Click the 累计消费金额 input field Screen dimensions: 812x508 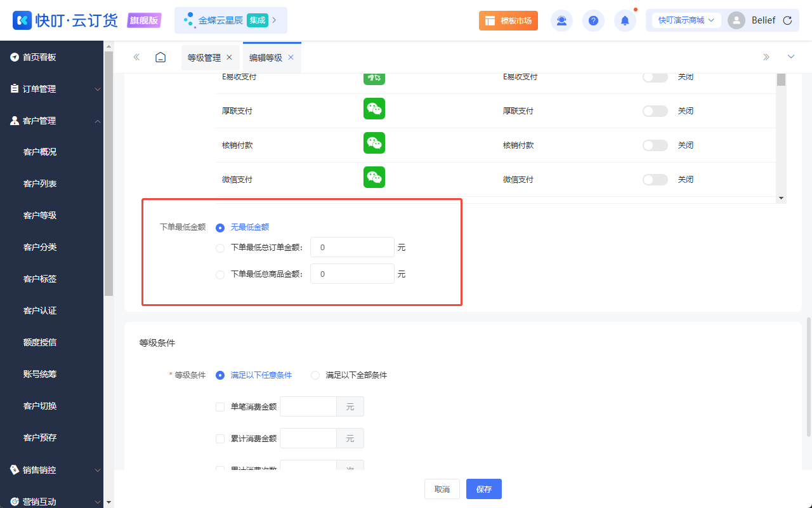pos(308,439)
